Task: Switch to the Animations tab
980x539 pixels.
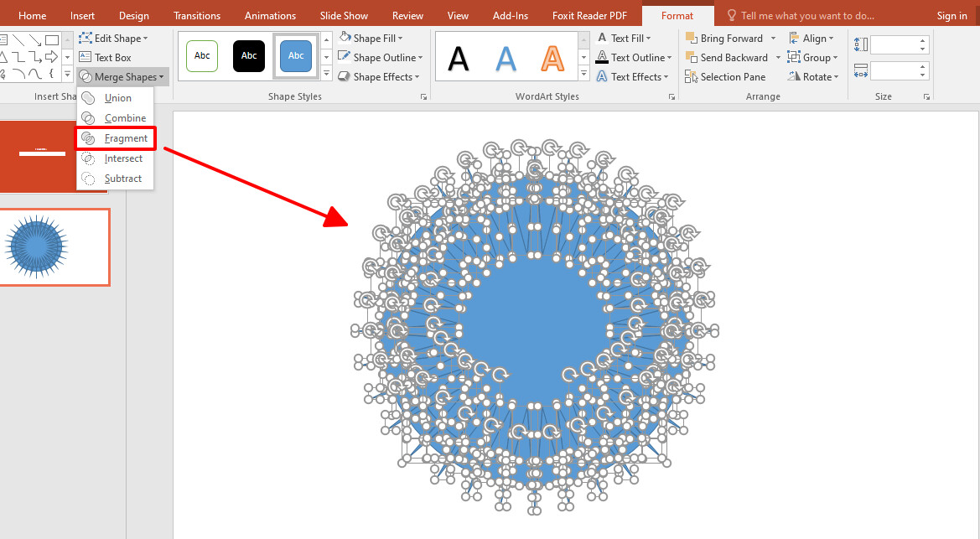Action: point(270,14)
